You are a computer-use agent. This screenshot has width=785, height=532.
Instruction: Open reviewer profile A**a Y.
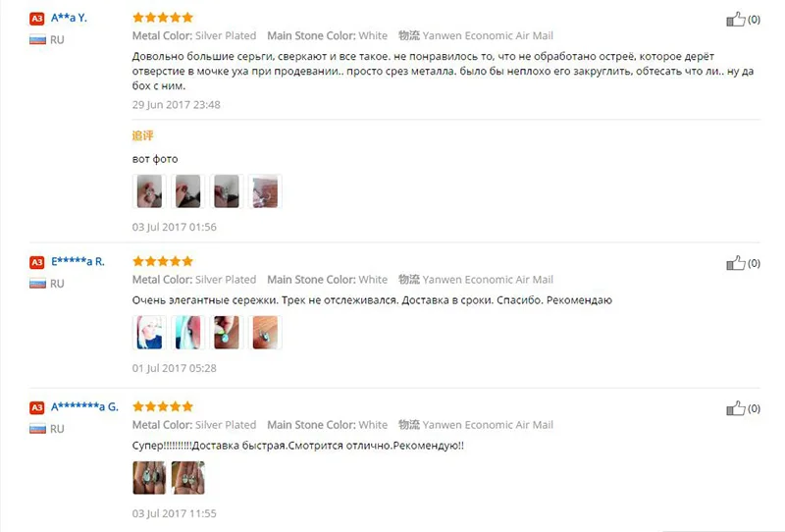(x=69, y=18)
